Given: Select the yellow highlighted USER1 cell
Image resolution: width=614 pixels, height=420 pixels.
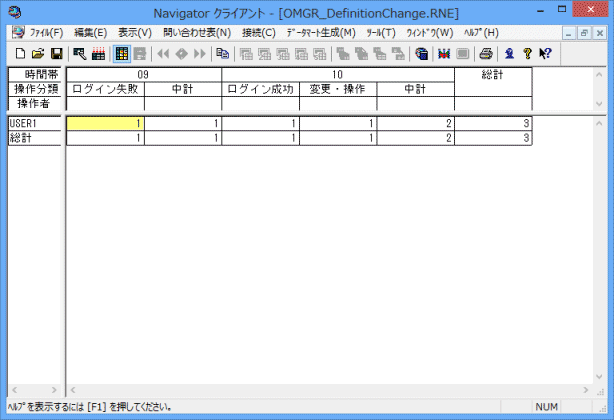Looking at the screenshot, I should [105, 124].
